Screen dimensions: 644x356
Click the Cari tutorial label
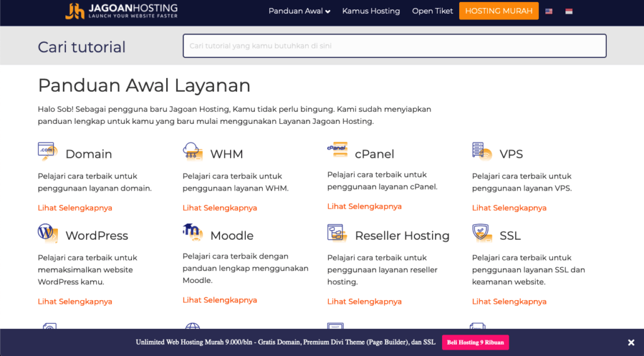(x=82, y=47)
